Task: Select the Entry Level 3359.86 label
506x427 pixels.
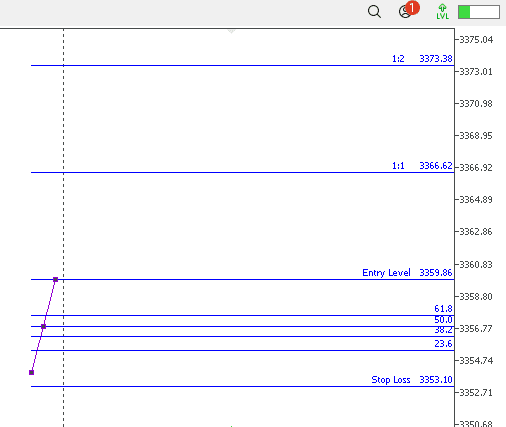Action: pyautogui.click(x=407, y=273)
